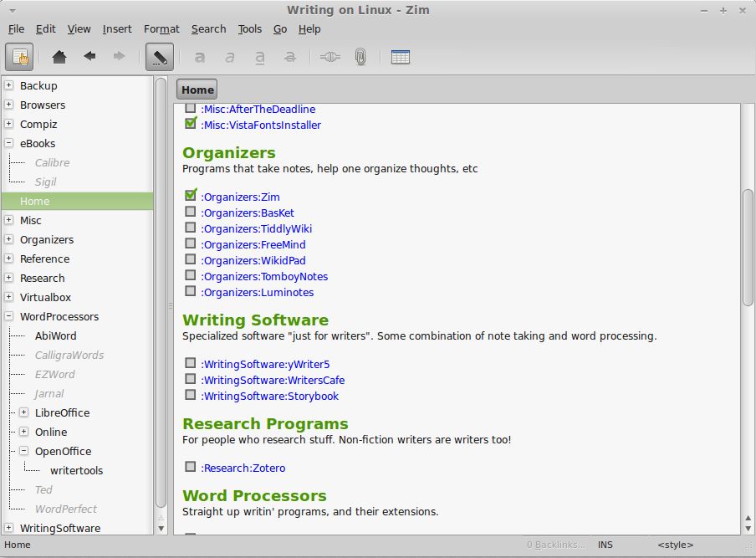756x558 pixels.
Task: Open the Insert menu
Action: click(117, 29)
